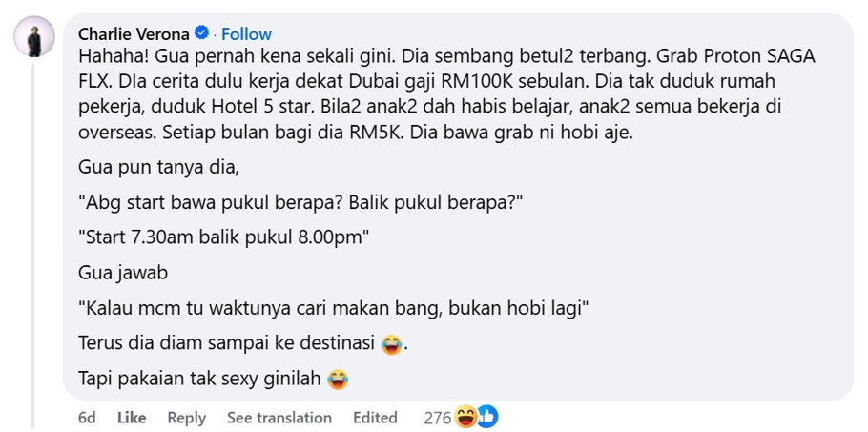The height and width of the screenshot is (432, 868).
Task: Open the Charlie Verona profile name link
Action: tap(134, 34)
